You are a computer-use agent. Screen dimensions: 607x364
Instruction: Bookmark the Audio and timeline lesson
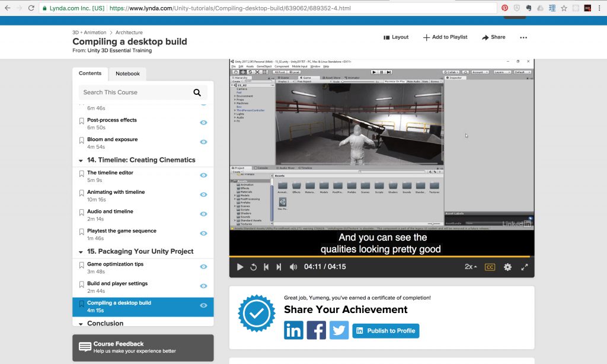click(x=81, y=213)
